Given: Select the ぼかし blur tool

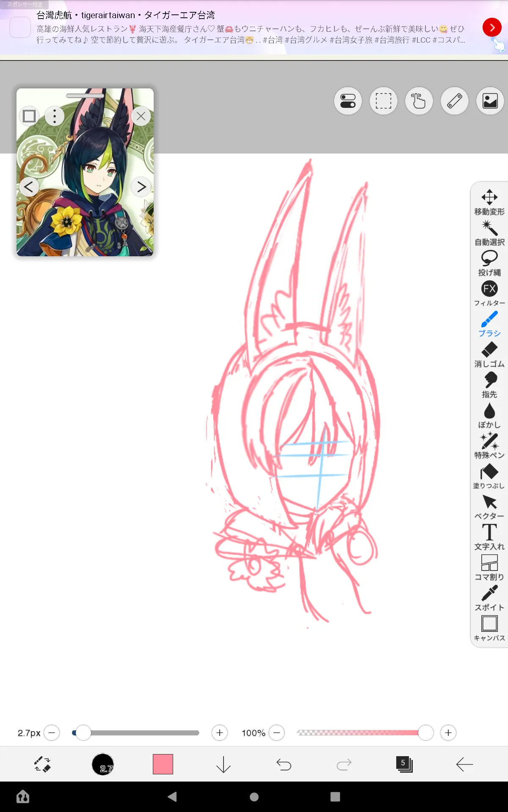Looking at the screenshot, I should click(489, 415).
